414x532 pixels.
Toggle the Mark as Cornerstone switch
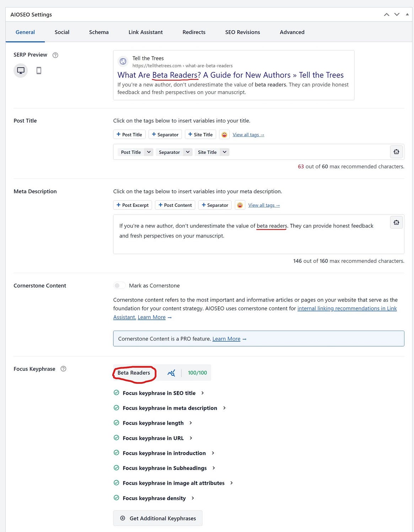(119, 286)
